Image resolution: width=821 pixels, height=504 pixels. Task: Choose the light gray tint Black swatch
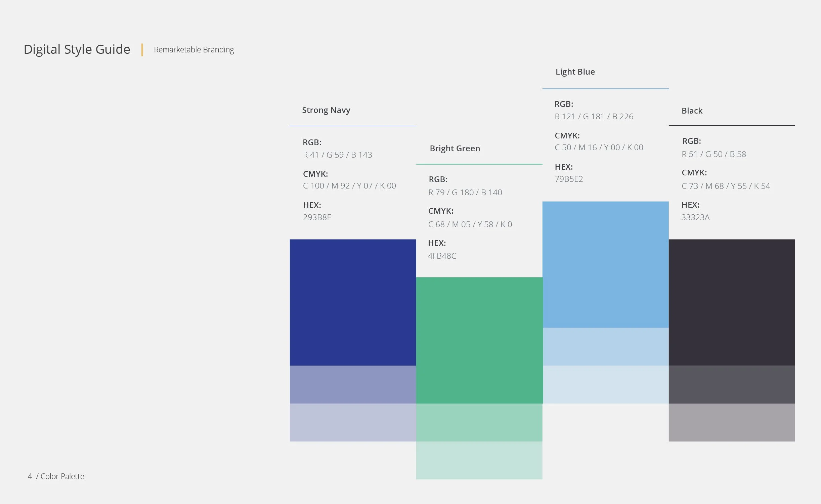point(732,422)
